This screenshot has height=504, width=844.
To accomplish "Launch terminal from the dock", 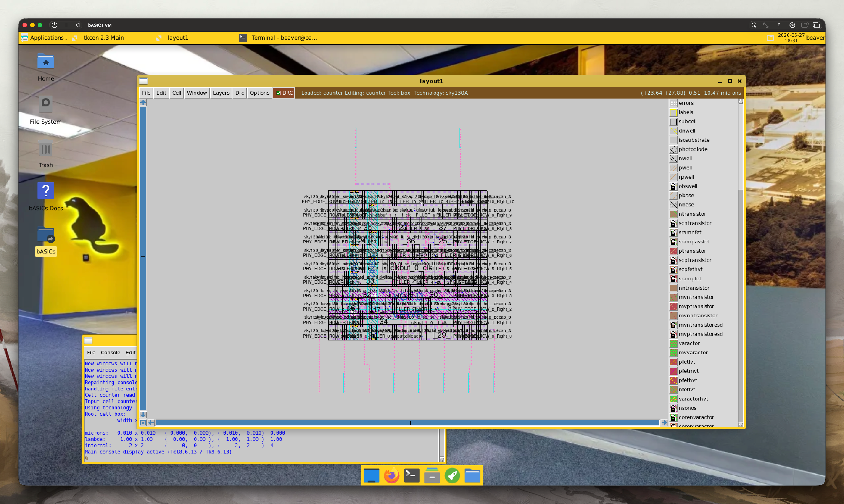I will click(412, 475).
